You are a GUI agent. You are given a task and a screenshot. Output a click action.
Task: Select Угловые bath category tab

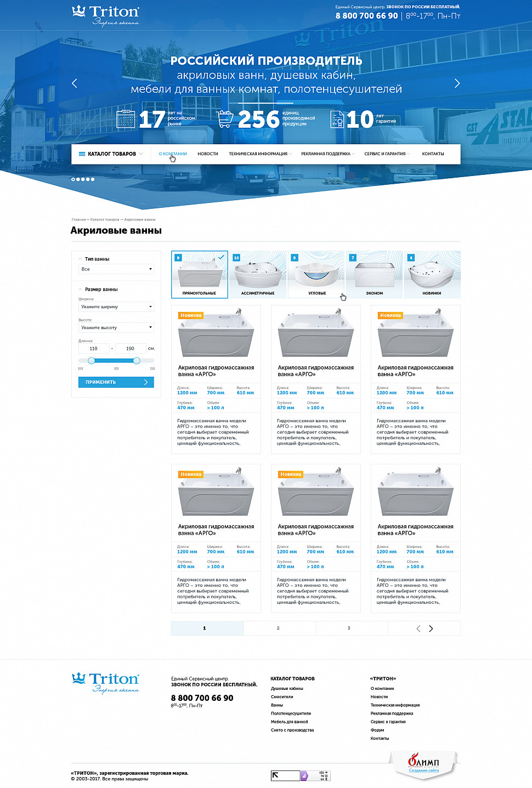pos(316,275)
